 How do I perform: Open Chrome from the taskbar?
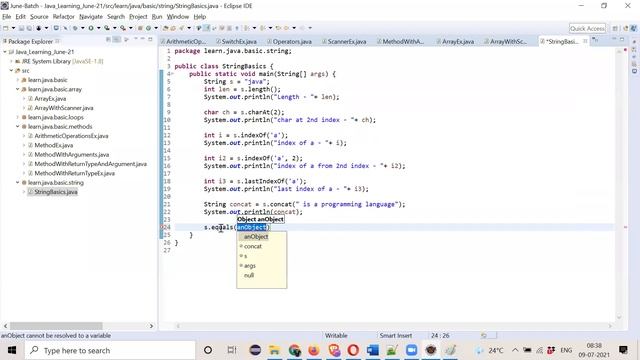(294, 350)
